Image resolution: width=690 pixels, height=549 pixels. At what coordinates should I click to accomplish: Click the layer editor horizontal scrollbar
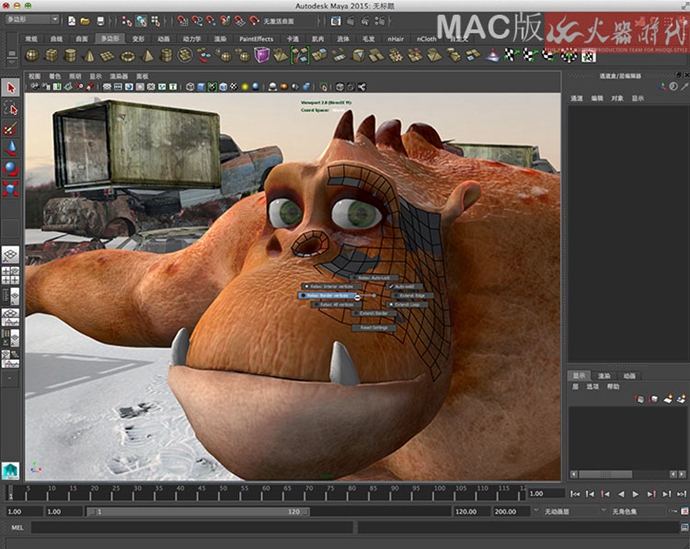pyautogui.click(x=605, y=474)
